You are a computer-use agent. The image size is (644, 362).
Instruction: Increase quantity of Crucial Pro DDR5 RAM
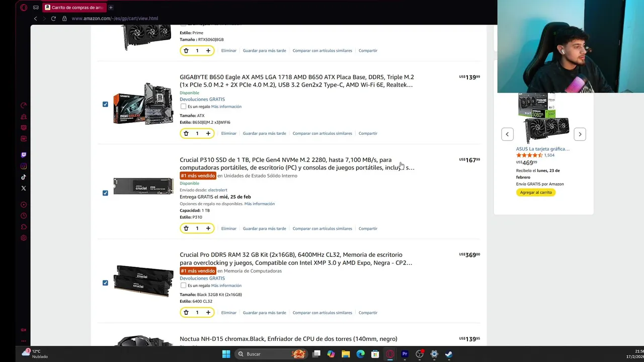(208, 312)
